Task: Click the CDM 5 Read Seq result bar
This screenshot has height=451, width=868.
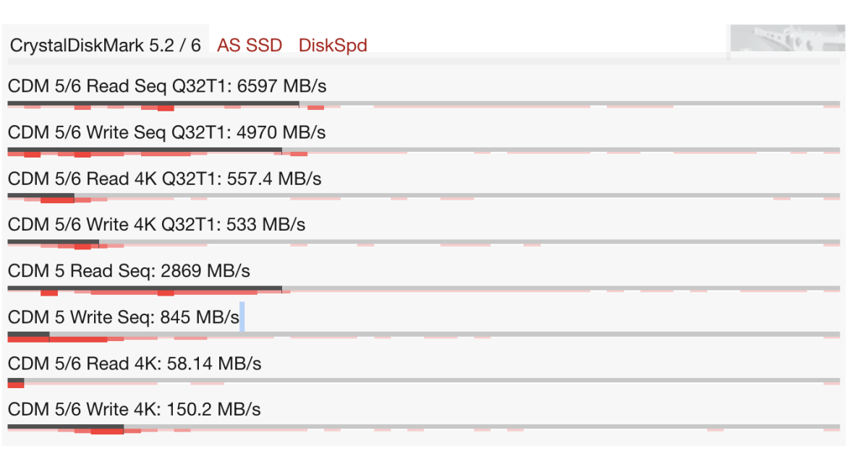Action: tap(145, 289)
